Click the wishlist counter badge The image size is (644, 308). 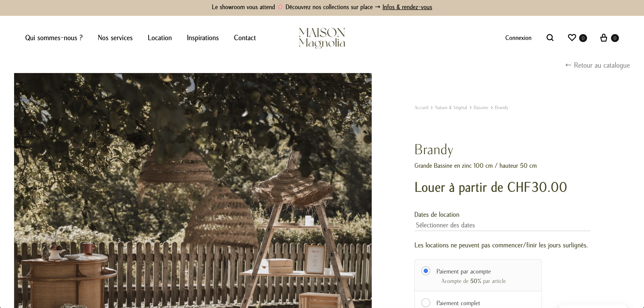(x=583, y=38)
